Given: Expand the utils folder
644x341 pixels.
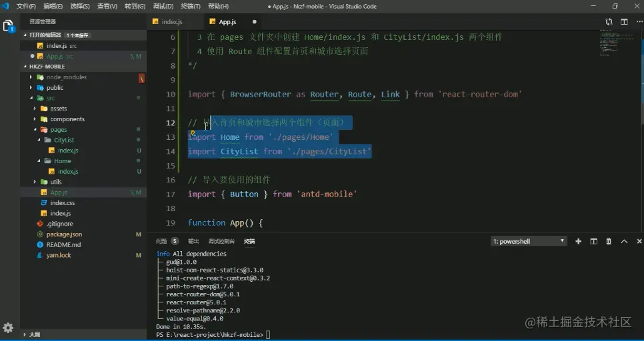Looking at the screenshot, I should 35,182.
